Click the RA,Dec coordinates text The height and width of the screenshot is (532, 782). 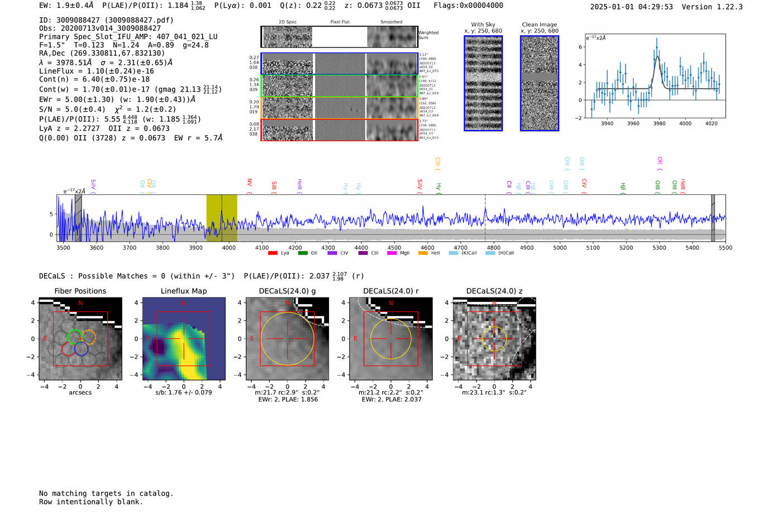tap(102, 53)
